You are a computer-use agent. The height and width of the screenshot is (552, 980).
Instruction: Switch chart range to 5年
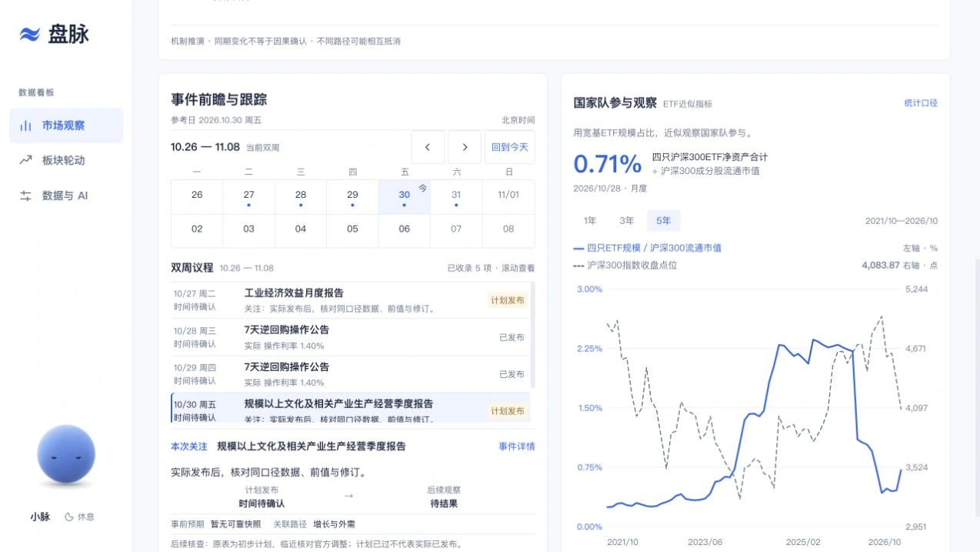click(664, 221)
